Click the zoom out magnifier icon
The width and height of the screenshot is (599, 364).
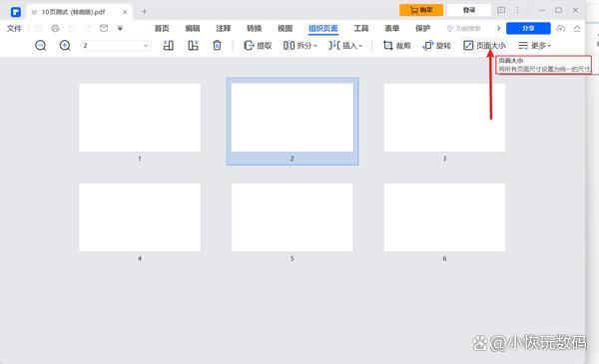pyautogui.click(x=41, y=46)
